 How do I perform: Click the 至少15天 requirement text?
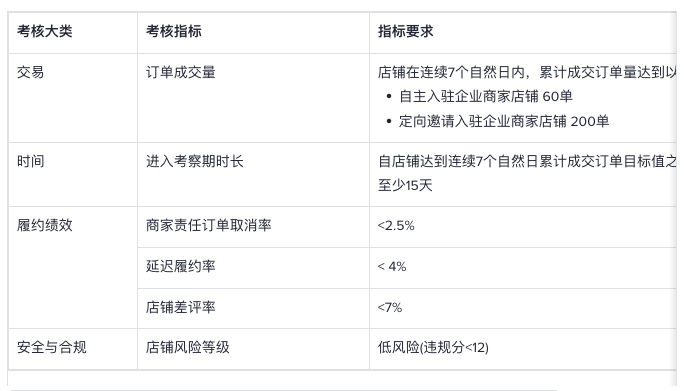click(x=405, y=185)
